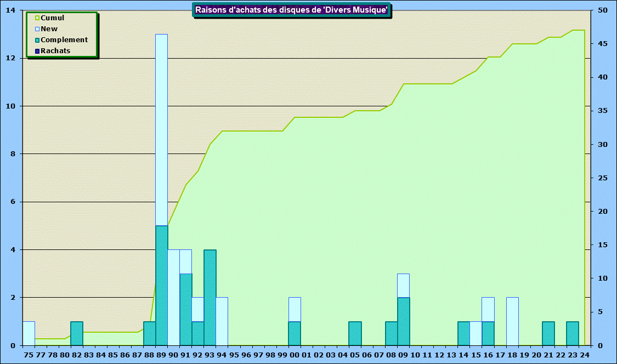
Task: Click the light New bar for year 94
Action: click(222, 321)
